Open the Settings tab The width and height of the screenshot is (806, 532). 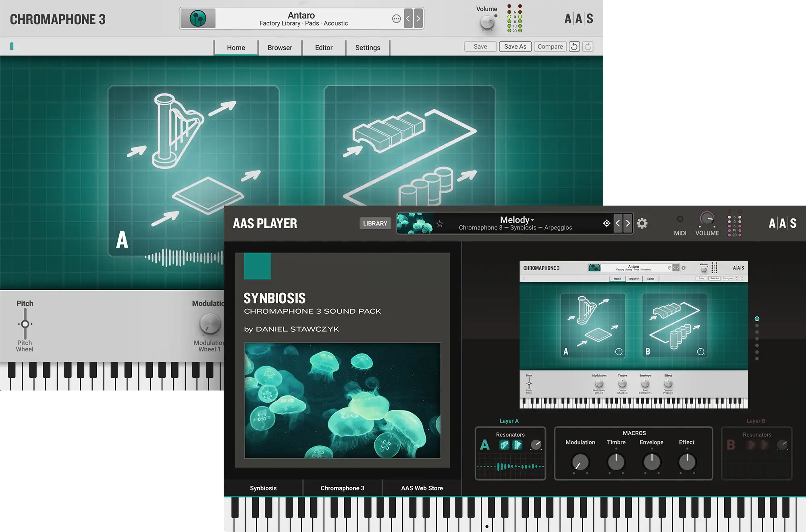tap(368, 48)
